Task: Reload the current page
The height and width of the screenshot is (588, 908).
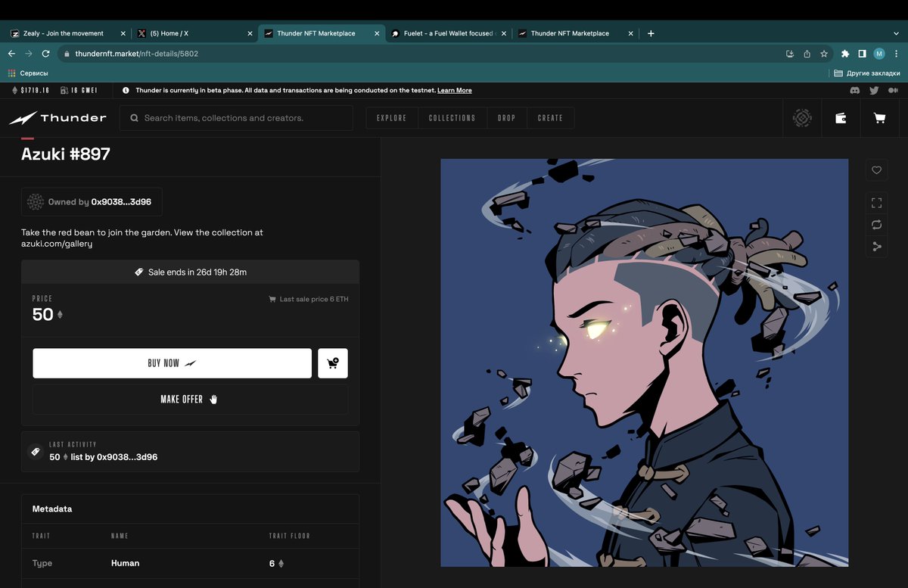Action: pyautogui.click(x=45, y=54)
